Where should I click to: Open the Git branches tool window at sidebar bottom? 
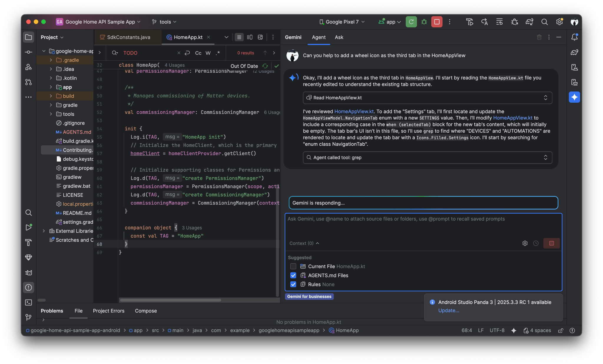[29, 317]
